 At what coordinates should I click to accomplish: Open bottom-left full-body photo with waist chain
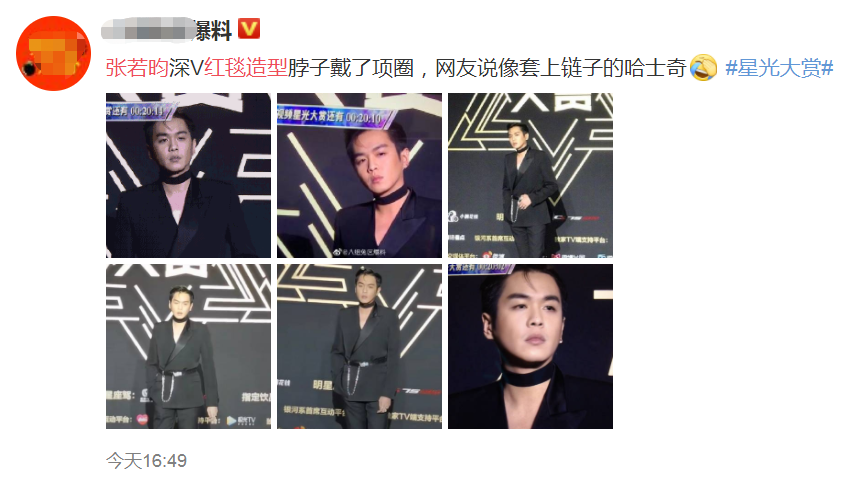pos(188,346)
